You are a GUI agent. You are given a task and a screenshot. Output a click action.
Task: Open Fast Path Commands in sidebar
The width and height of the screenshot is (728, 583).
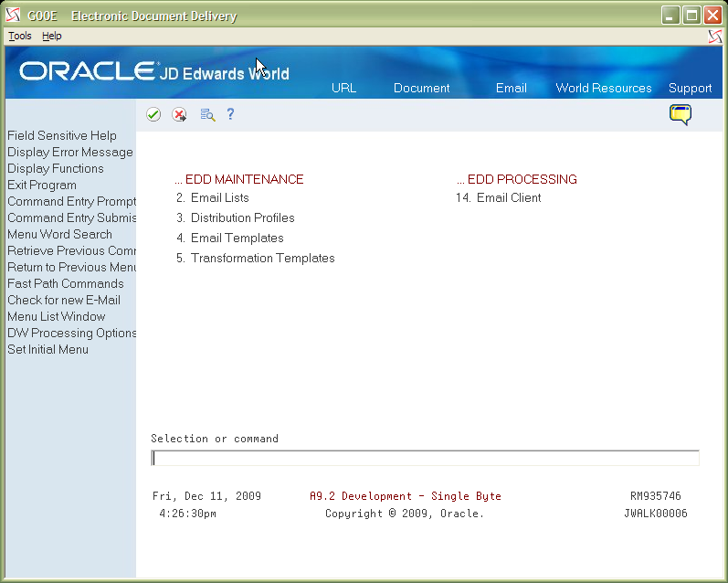coord(66,284)
